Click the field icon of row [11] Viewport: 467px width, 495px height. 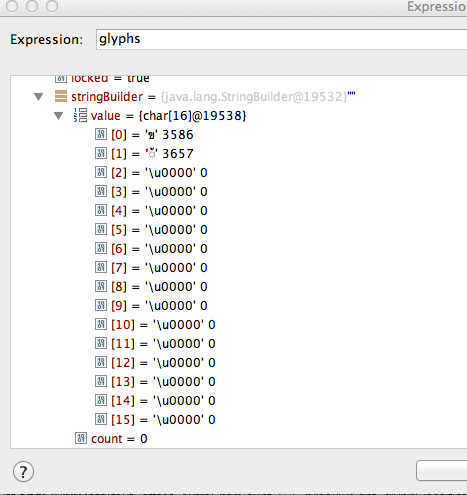tap(101, 343)
